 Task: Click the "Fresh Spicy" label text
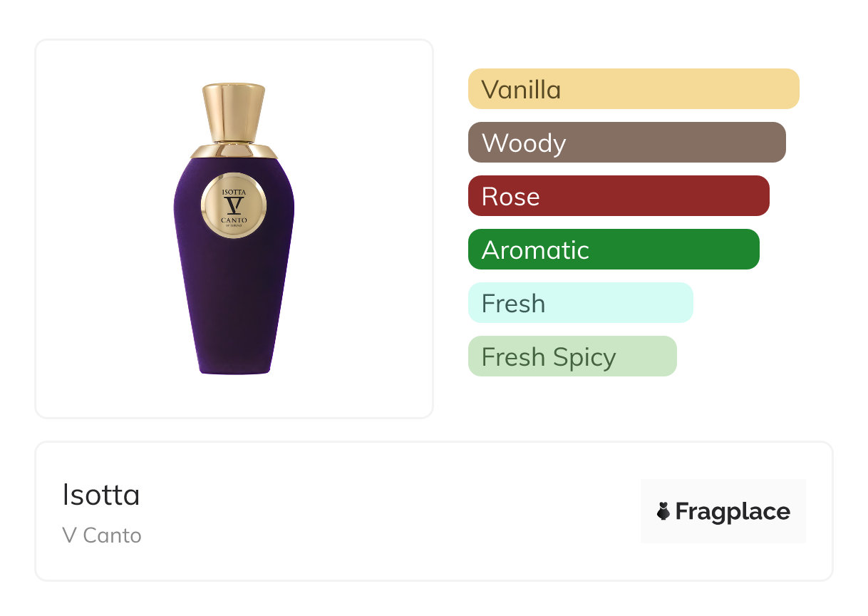[549, 357]
